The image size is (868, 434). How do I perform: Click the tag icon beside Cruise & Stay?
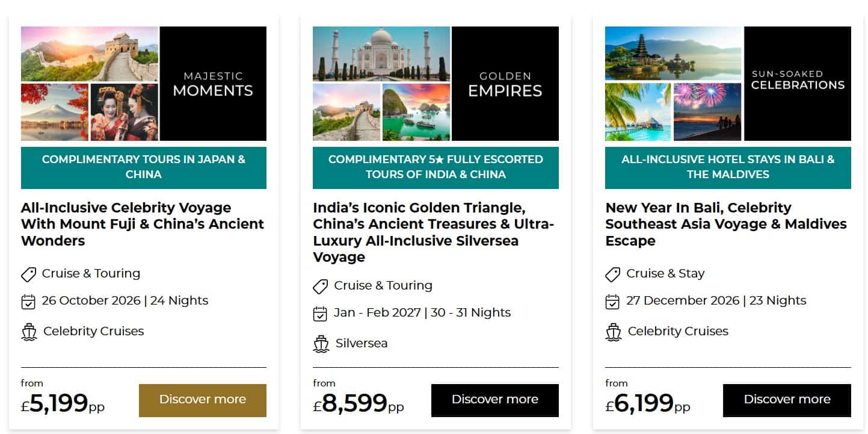tap(612, 275)
